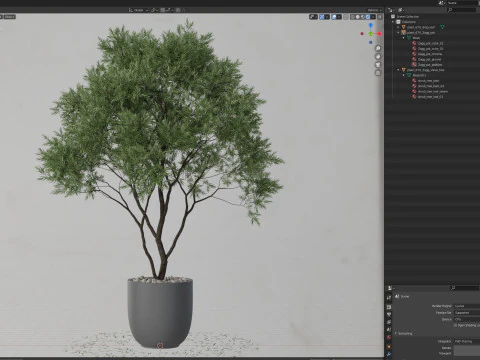Viewport: 480px width, 360px height.
Task: Switch perspective/orthographic view button
Action: click(x=378, y=73)
